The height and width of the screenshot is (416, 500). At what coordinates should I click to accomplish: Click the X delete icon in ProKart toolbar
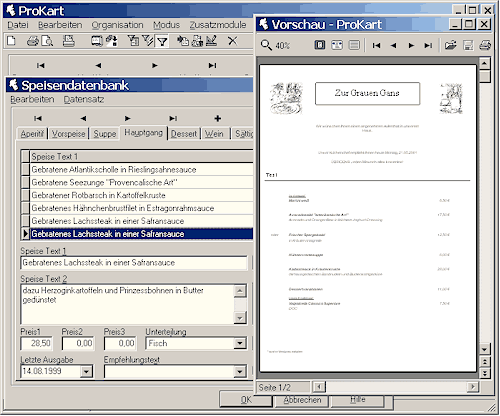pyautogui.click(x=232, y=41)
